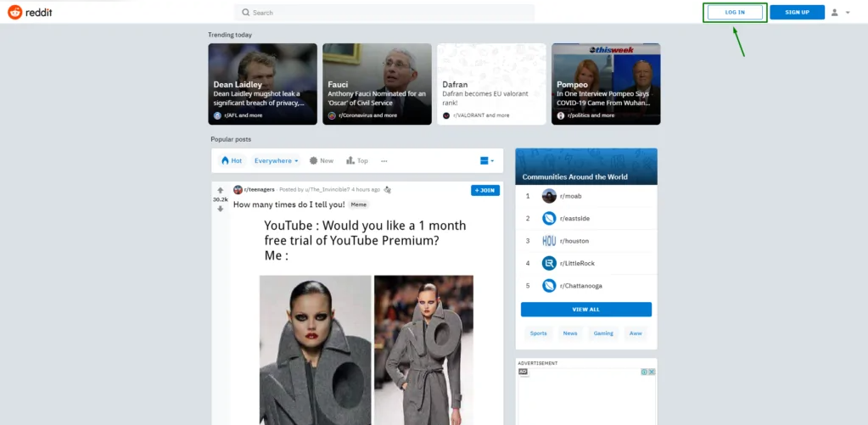Upvote the r/teenagers post

221,190
